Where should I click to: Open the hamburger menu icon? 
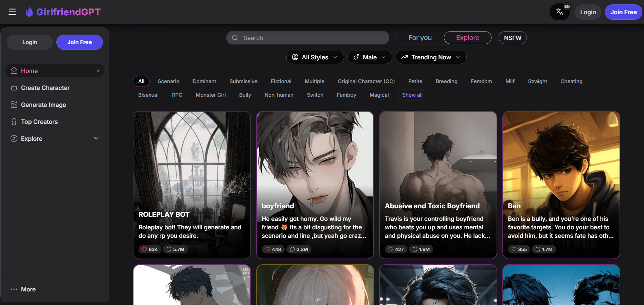[x=12, y=12]
